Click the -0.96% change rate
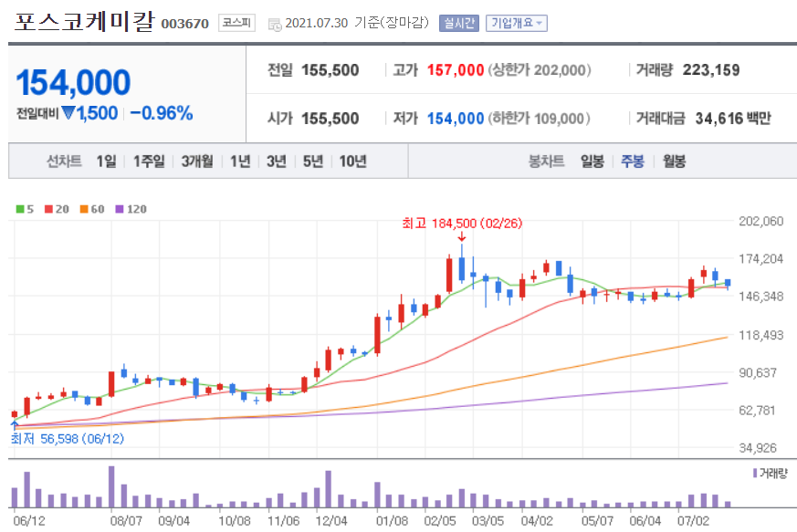This screenshot has width=797, height=532. point(162,113)
